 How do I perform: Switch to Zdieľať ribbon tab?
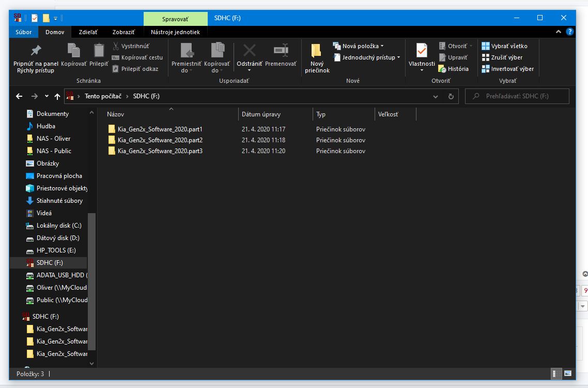[88, 32]
